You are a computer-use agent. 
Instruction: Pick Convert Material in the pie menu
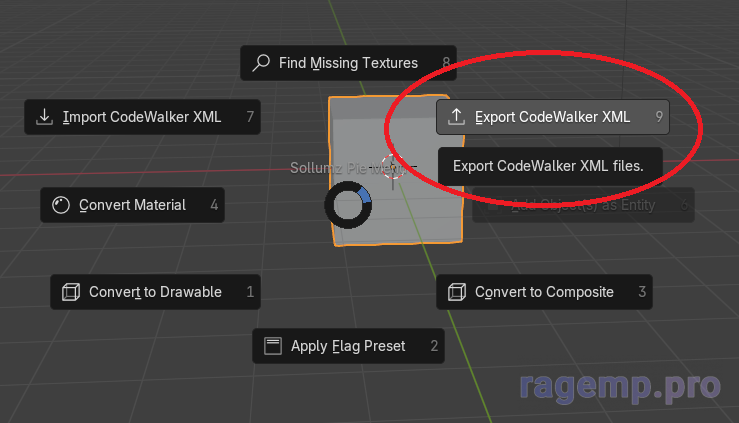coord(132,205)
